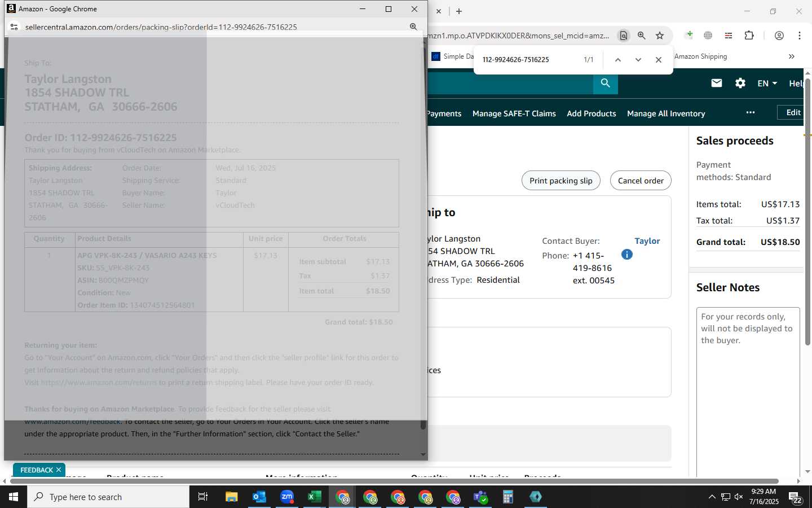Open the three-dot more menu in the navigation bar
The image size is (812, 508).
[x=751, y=112]
